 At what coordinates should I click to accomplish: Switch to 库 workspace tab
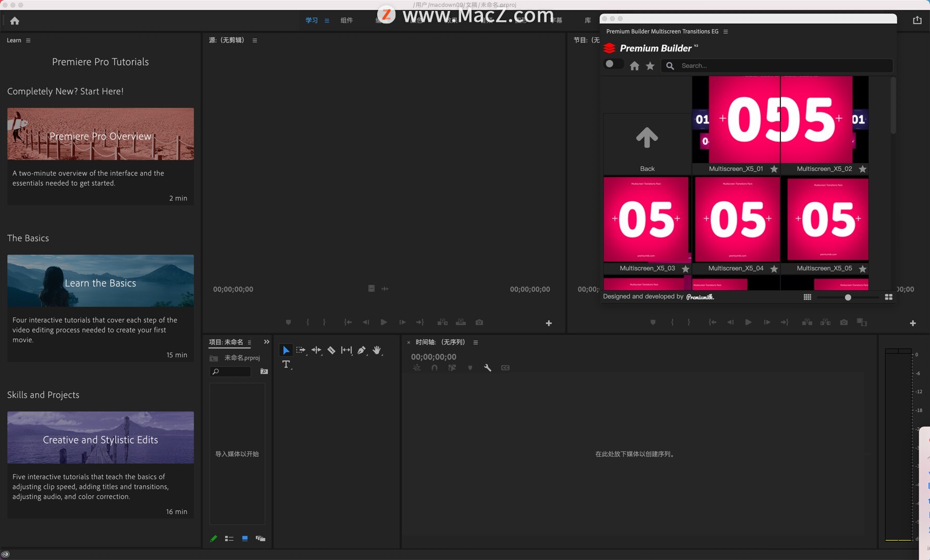pyautogui.click(x=588, y=20)
